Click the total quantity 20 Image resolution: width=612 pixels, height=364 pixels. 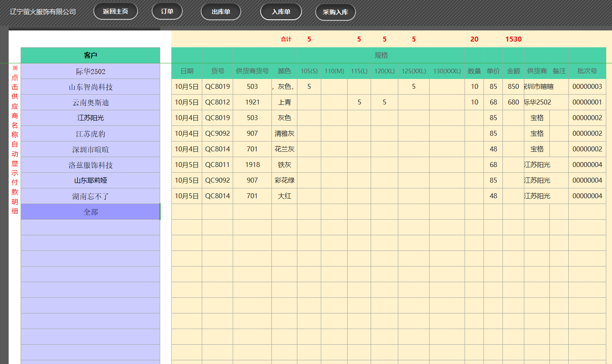coord(474,39)
